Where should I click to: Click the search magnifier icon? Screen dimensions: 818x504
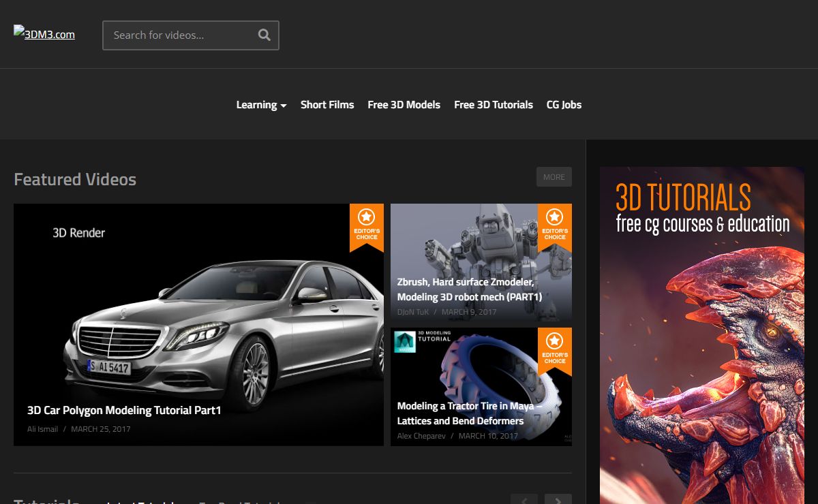264,35
